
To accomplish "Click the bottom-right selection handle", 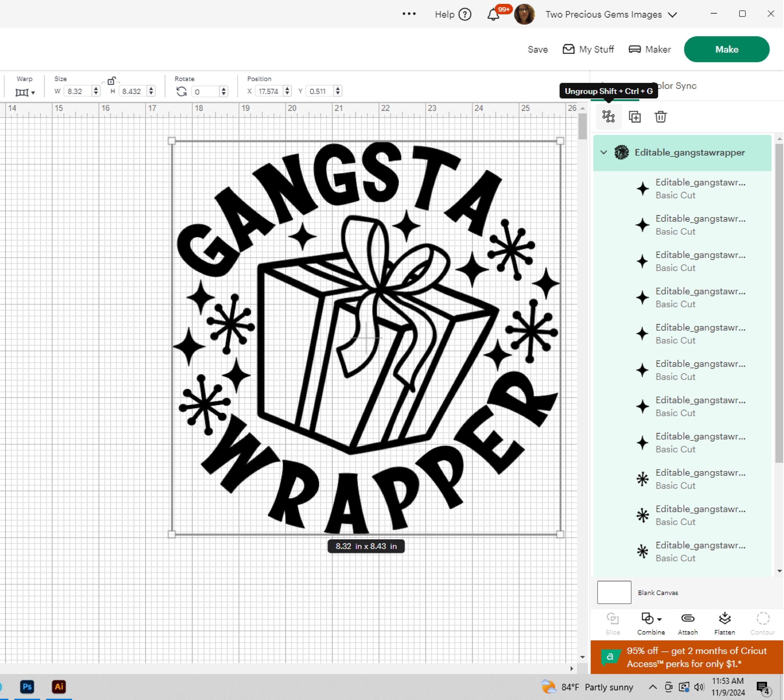I will [560, 534].
